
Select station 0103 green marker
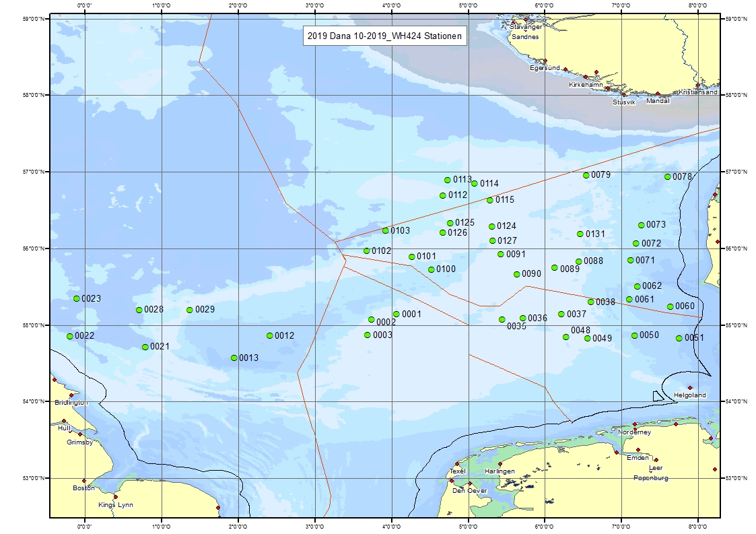click(x=386, y=230)
